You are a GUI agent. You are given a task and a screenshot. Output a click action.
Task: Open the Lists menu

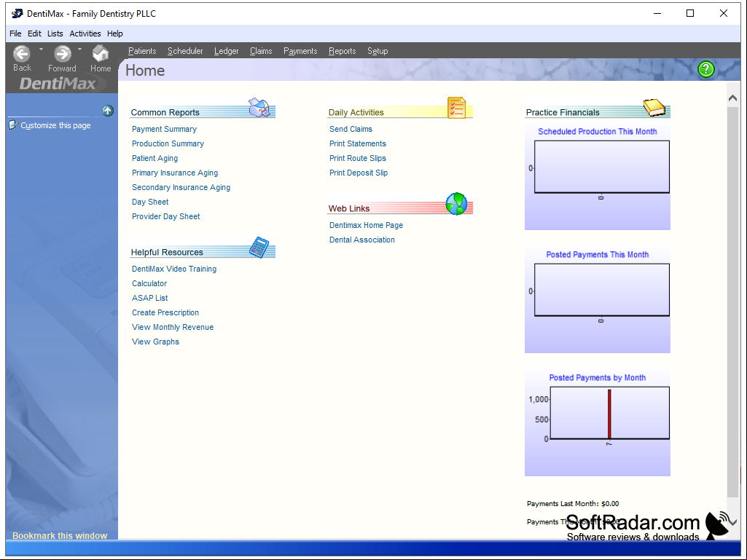55,33
